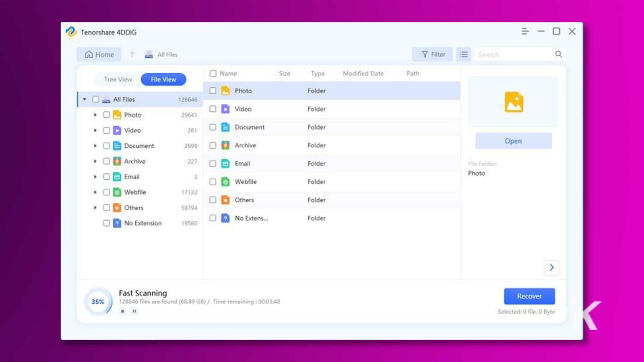The image size is (644, 362).
Task: Click the All Files drive icon in breadcrumb
Action: pyautogui.click(x=149, y=55)
